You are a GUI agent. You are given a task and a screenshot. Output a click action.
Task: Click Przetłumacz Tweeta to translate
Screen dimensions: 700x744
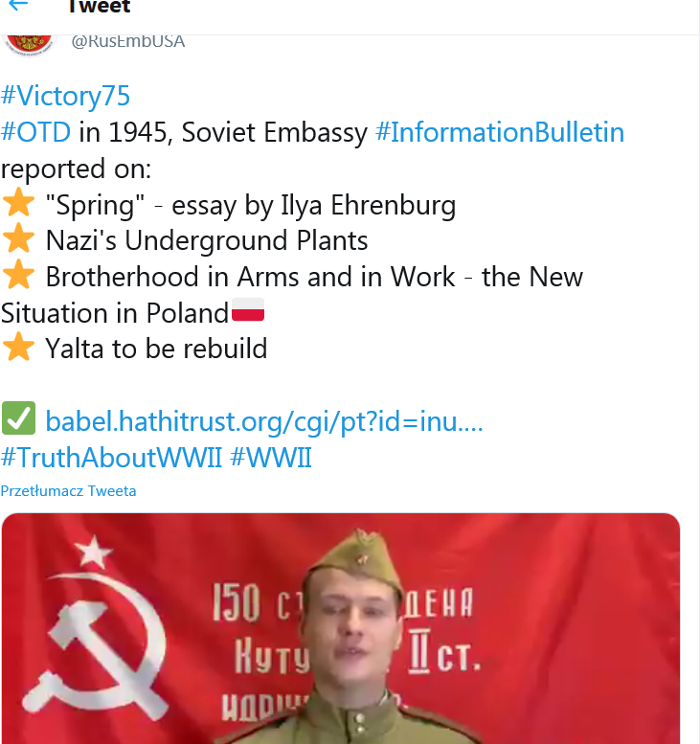(68, 491)
